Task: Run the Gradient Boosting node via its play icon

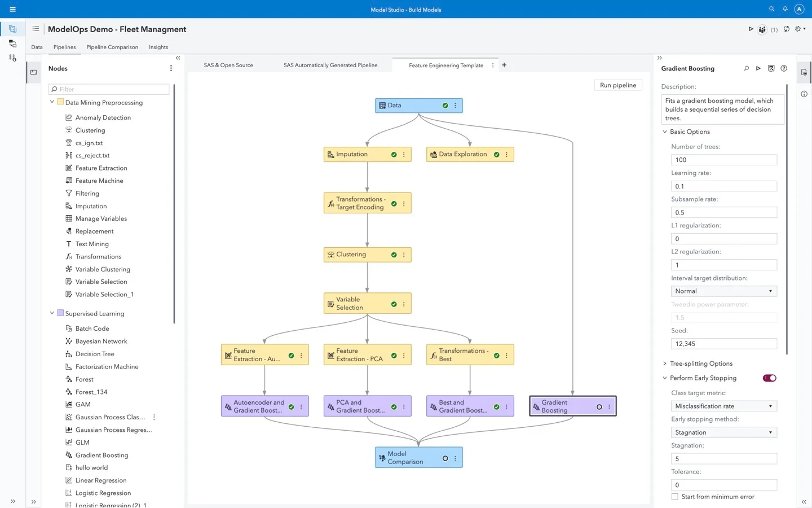Action: (758, 68)
